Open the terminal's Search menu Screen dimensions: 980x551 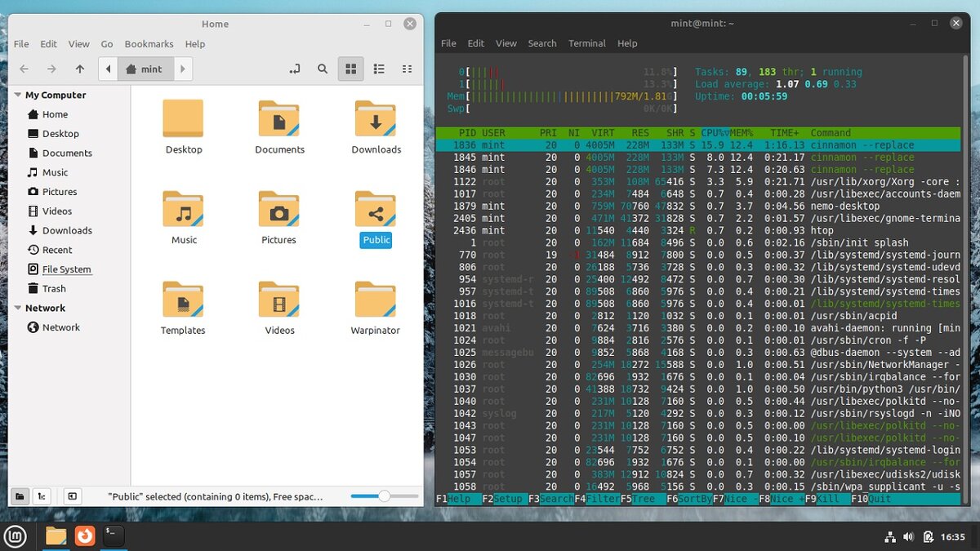[x=542, y=43]
